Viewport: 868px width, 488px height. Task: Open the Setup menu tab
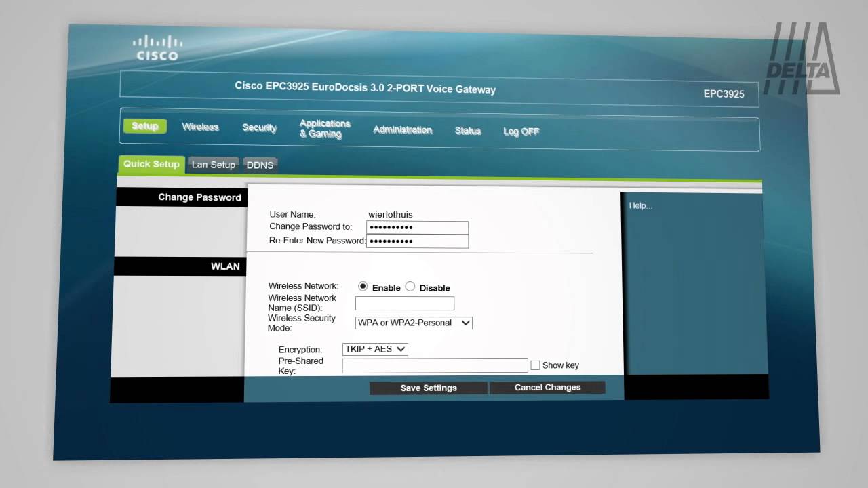tap(144, 126)
